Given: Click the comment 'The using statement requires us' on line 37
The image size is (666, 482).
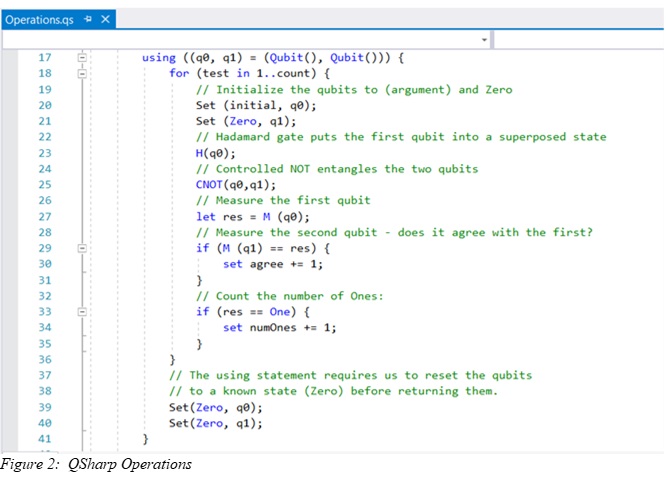Looking at the screenshot, I should click(x=350, y=375).
